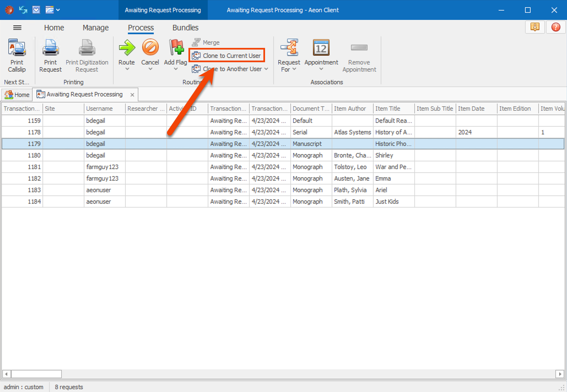Close the Awaiting Request Processing tab
Screen dimensions: 567x392
point(132,94)
